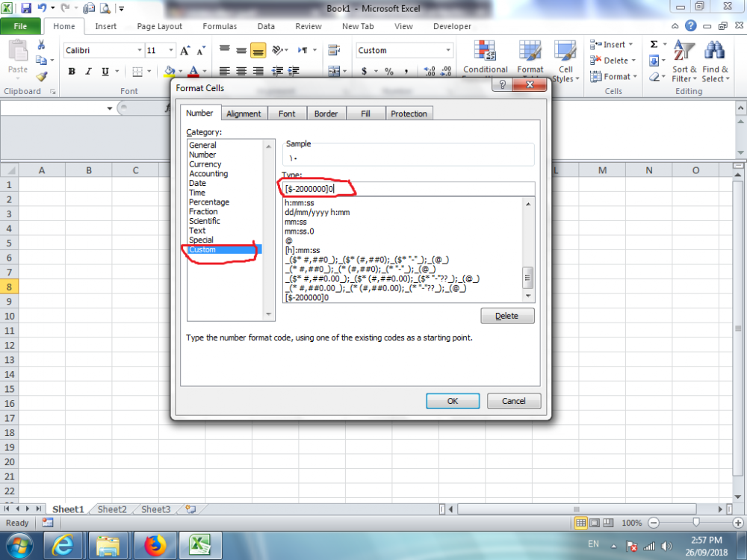The height and width of the screenshot is (560, 747).
Task: Open the Font name dropdown showing Calibri
Action: pyautogui.click(x=140, y=50)
